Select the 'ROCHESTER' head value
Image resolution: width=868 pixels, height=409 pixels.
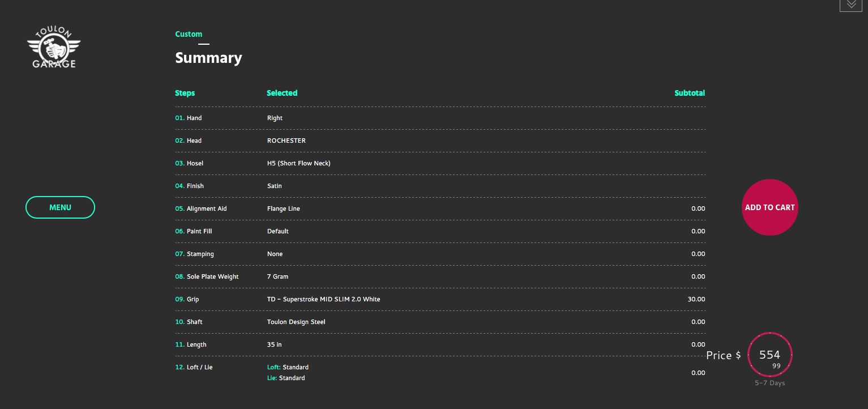coord(287,140)
